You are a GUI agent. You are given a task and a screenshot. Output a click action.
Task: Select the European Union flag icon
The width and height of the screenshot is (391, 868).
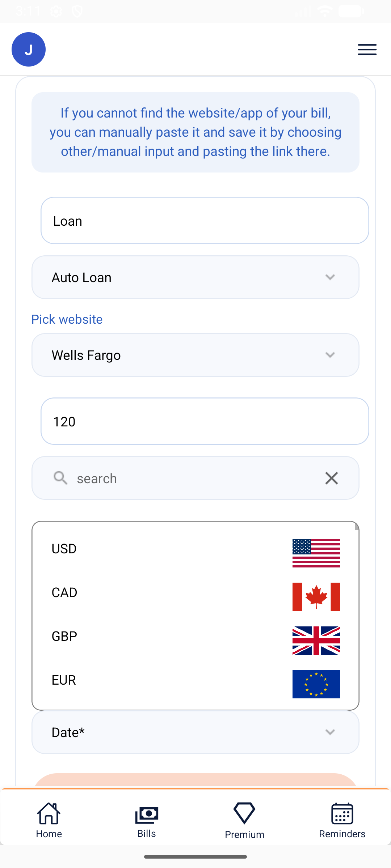click(316, 684)
